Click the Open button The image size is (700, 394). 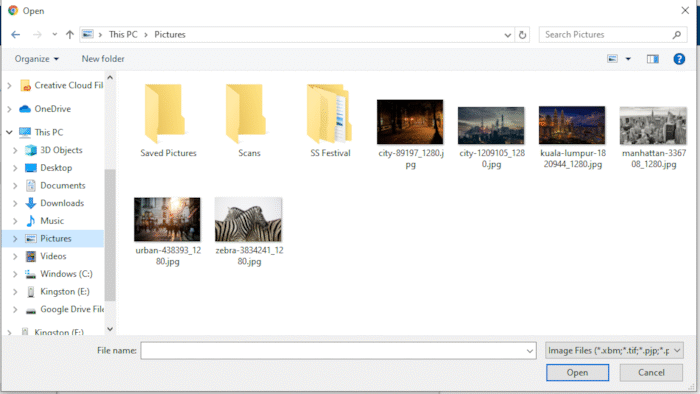pos(577,373)
